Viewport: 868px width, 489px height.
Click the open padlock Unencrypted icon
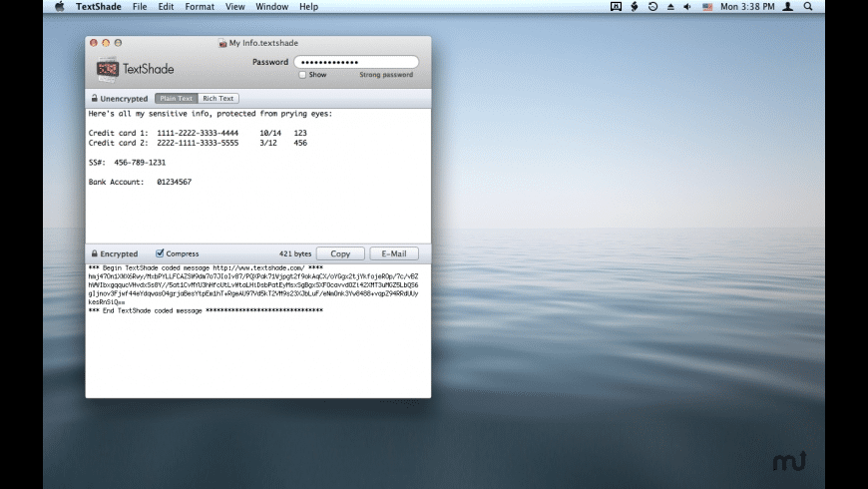(x=94, y=99)
